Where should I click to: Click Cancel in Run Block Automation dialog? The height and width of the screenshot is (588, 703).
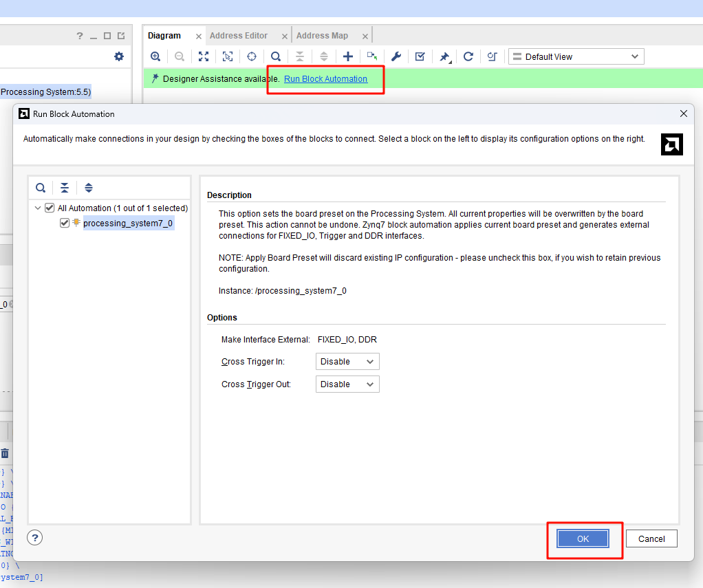[651, 538]
